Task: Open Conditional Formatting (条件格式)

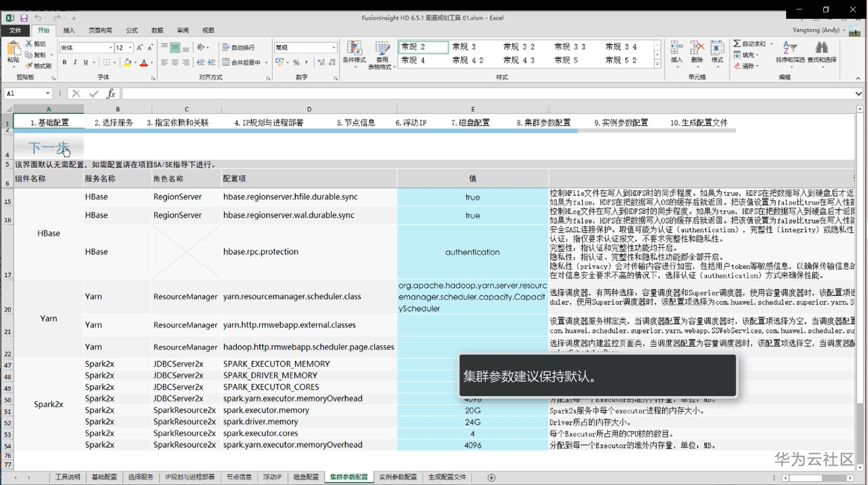Action: tap(354, 55)
